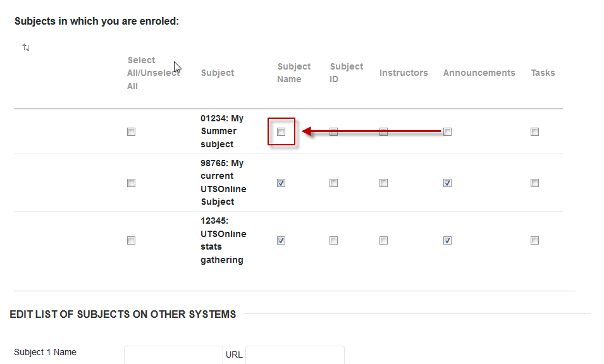This screenshot has height=364, width=604.
Task: Enable Subject ID for 01234 My Summer subject
Action: pyautogui.click(x=333, y=132)
